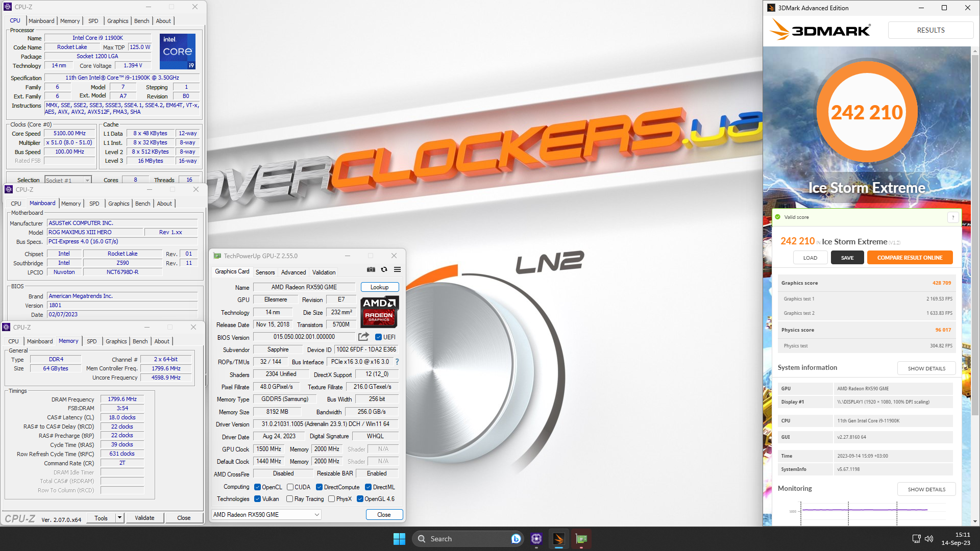980x551 pixels.
Task: Minimize the GPU-Z window
Action: (348, 256)
